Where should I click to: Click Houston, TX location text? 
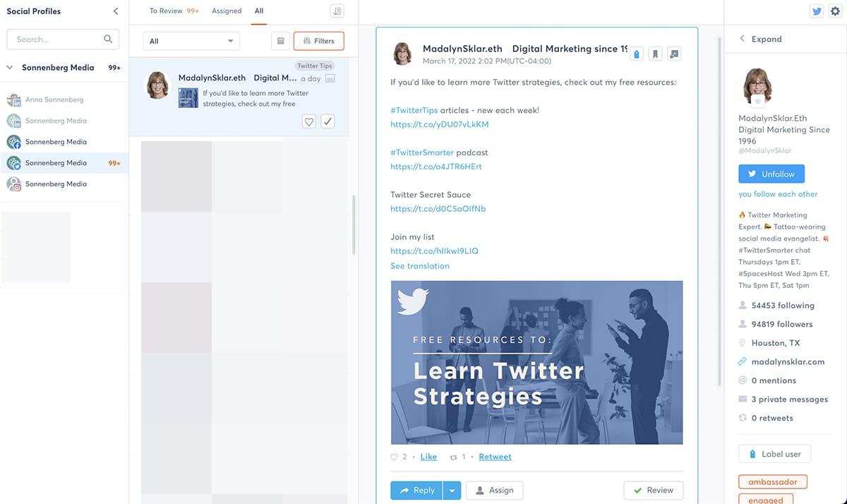point(776,343)
